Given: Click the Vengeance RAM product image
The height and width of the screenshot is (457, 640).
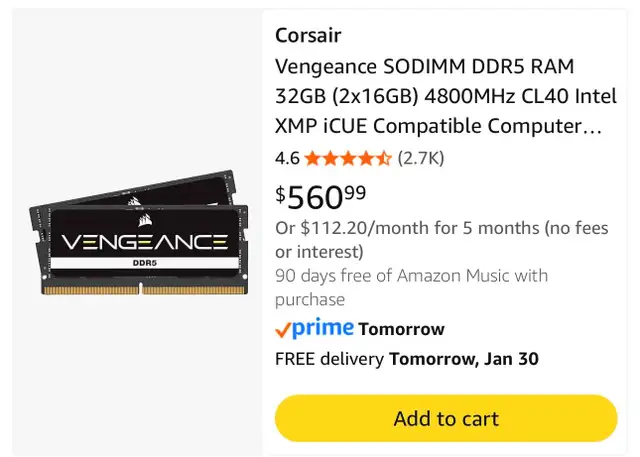Looking at the screenshot, I should coord(140,233).
